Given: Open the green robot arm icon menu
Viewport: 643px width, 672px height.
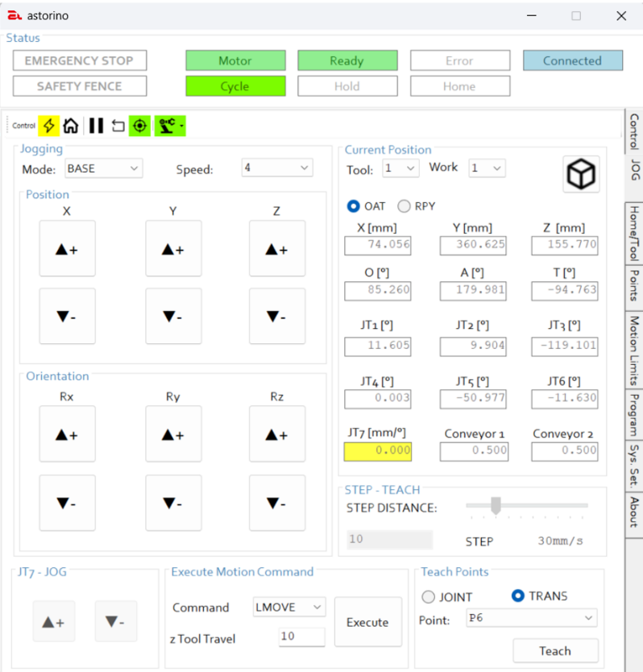Looking at the screenshot, I should 170,126.
